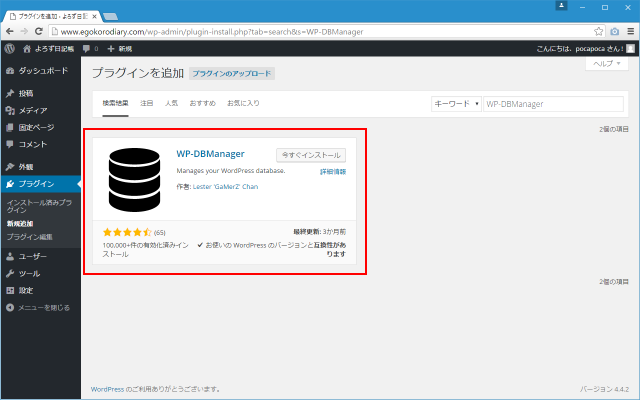
Task: Collapse the sidebar with メニューを閉じる
Action: [38, 308]
